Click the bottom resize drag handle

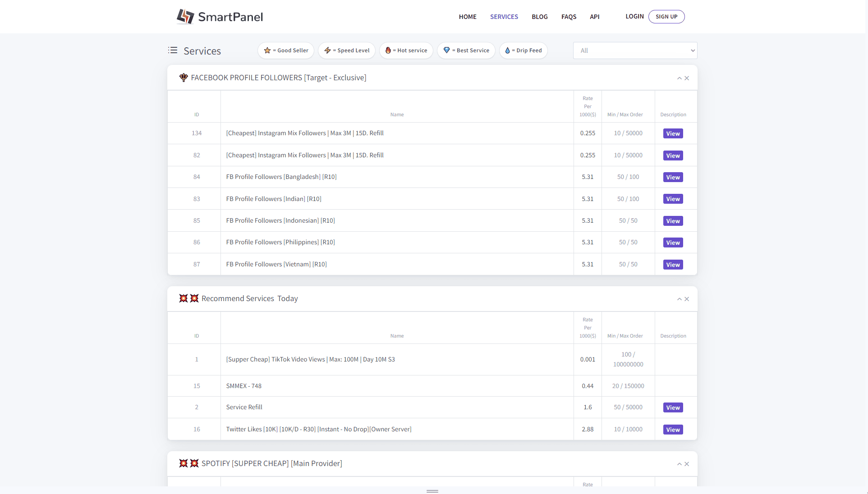click(432, 491)
